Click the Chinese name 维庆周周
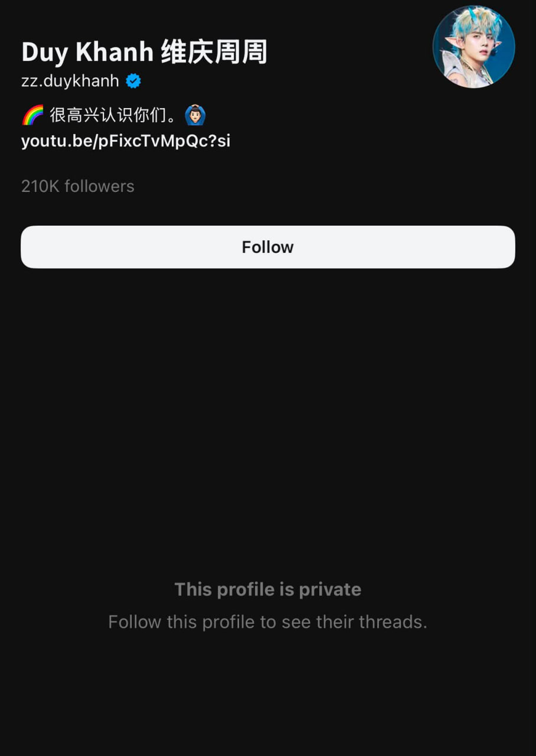 click(x=214, y=52)
